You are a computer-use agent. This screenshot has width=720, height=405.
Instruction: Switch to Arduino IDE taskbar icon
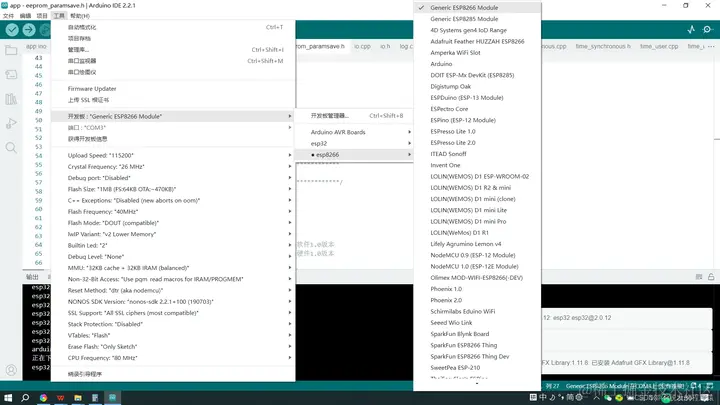[112, 398]
